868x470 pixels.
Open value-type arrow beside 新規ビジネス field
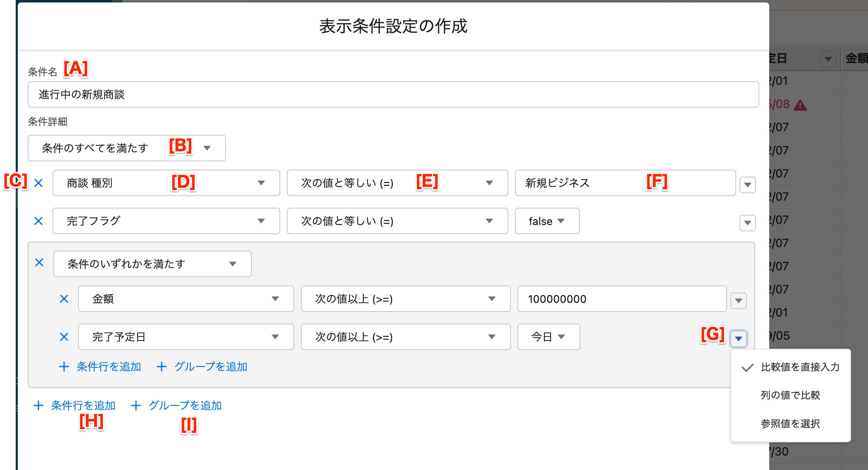(747, 185)
